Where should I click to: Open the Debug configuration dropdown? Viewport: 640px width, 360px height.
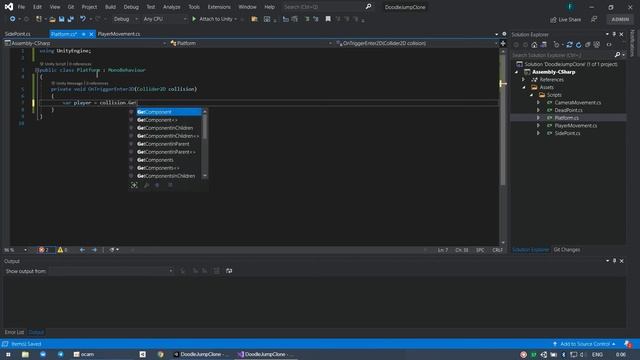tap(125, 19)
